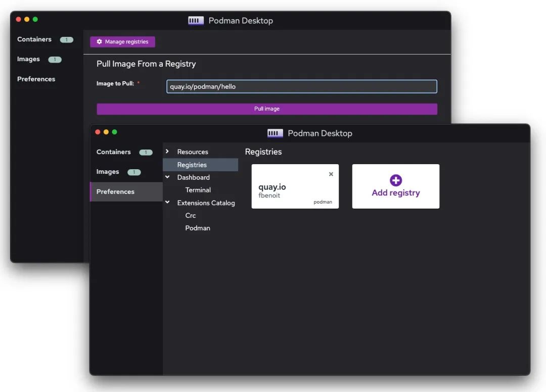Click the Podman Desktop logo in back window title
This screenshot has height=392, width=546.
pyautogui.click(x=196, y=21)
